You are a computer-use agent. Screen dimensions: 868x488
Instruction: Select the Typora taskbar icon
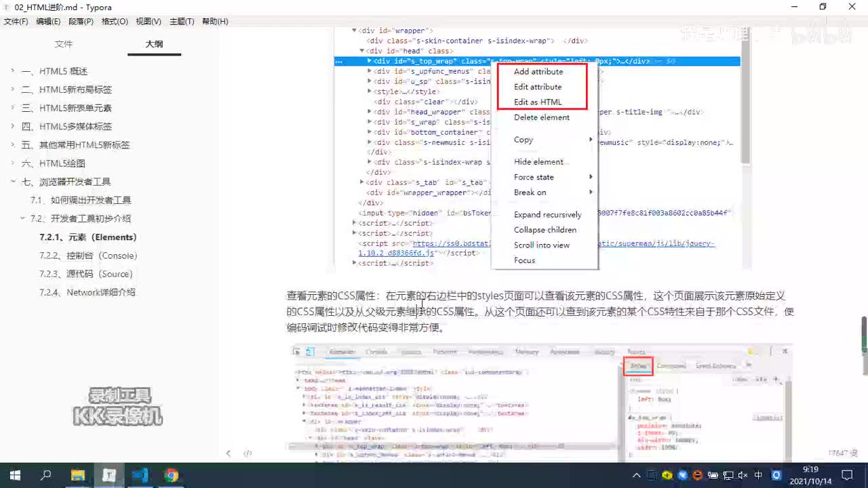(x=108, y=475)
